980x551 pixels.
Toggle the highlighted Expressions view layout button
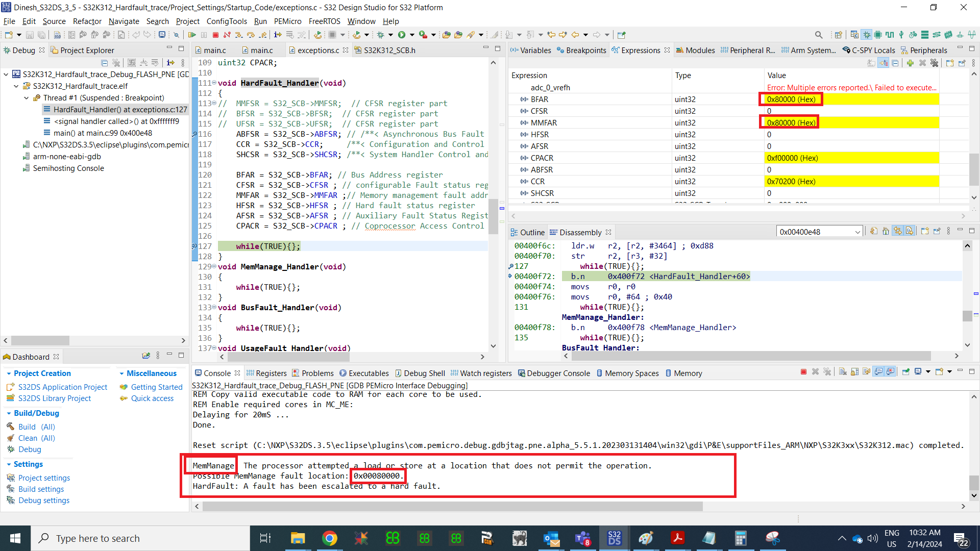(x=883, y=63)
